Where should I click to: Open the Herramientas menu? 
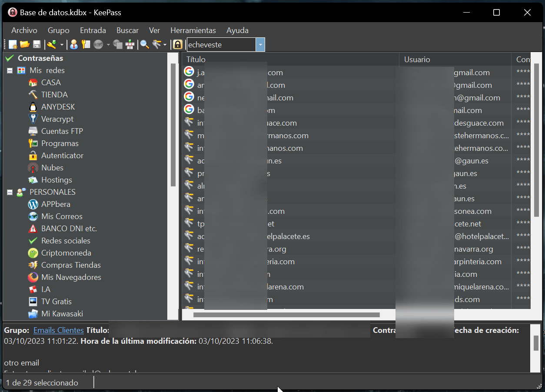coord(193,30)
